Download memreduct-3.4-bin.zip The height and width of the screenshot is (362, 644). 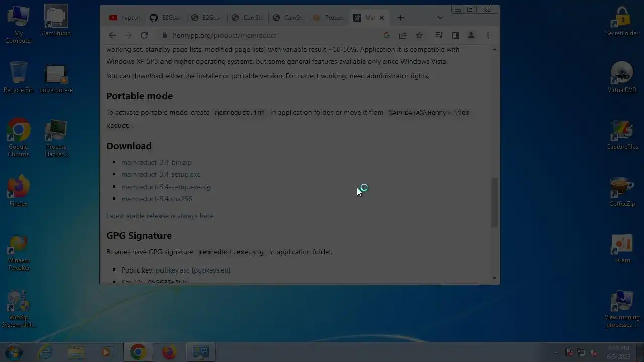coord(156,162)
